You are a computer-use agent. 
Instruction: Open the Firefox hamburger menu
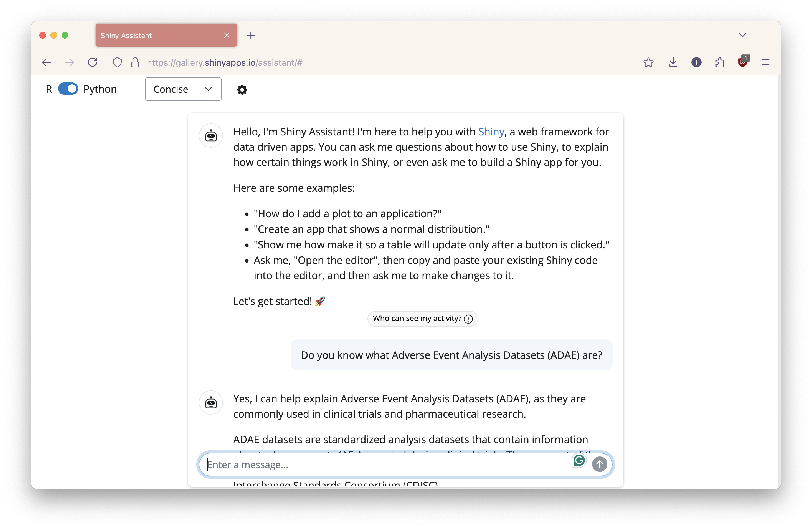click(x=765, y=62)
